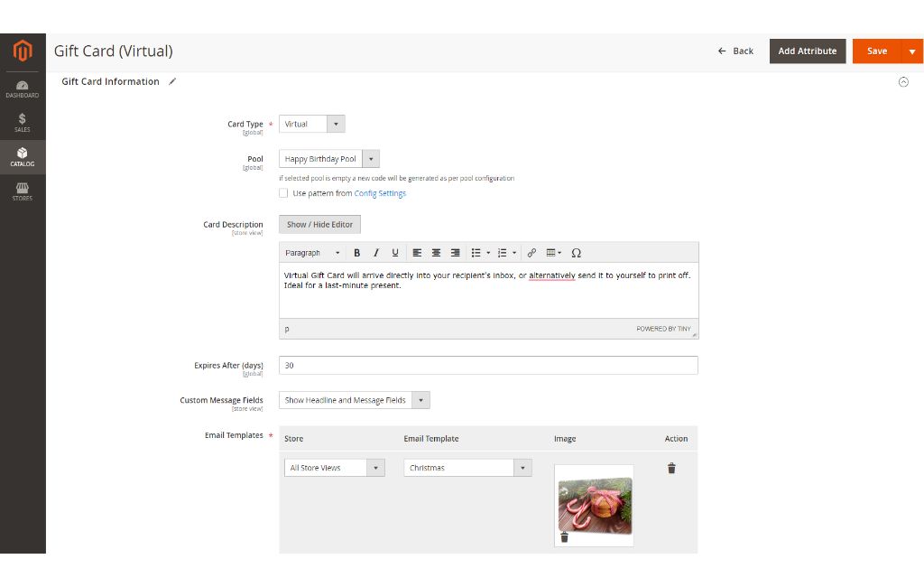Open the Paragraph format dropdown
This screenshot has height=587, width=924.
[312, 253]
